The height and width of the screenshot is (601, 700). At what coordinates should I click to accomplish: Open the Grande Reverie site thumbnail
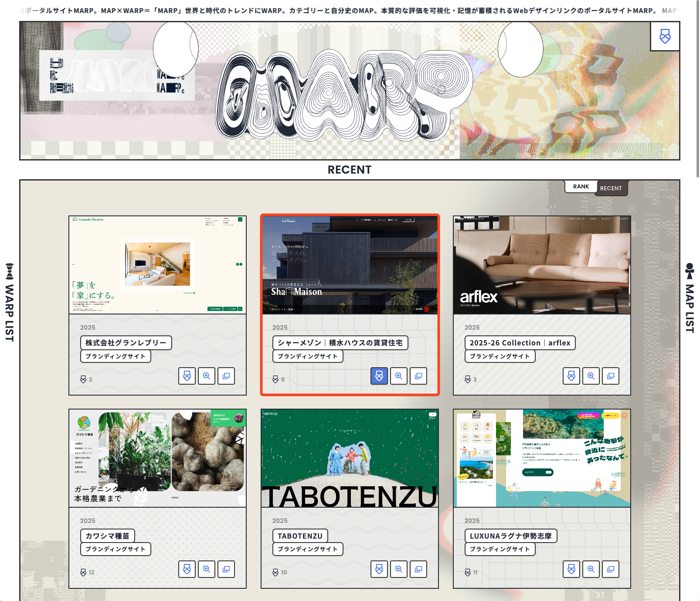tap(157, 265)
